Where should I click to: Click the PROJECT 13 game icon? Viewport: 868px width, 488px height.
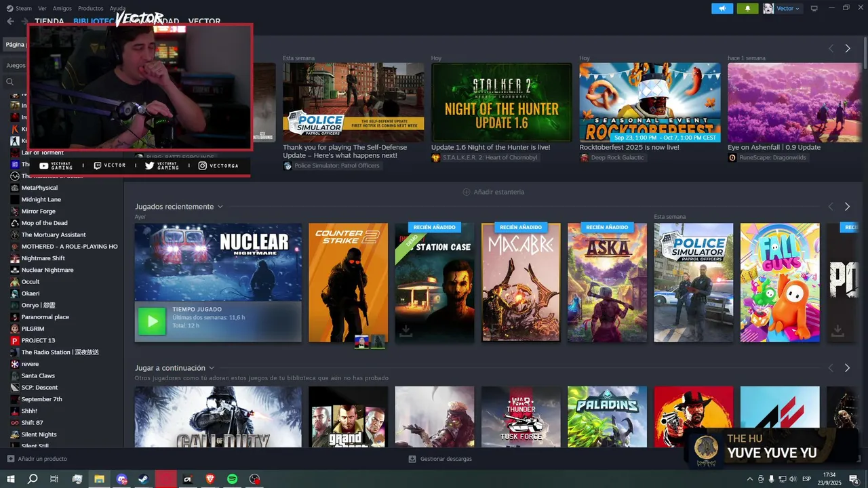coord(15,340)
